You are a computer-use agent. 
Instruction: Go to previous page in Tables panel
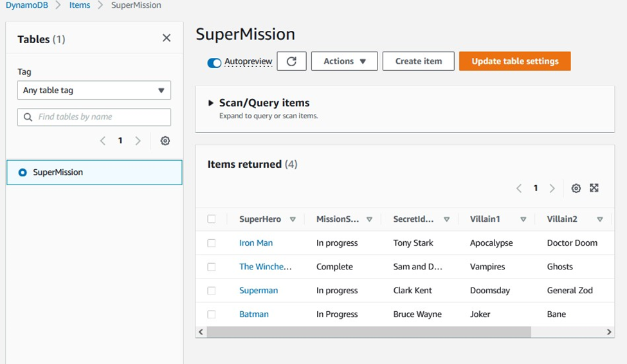(103, 141)
